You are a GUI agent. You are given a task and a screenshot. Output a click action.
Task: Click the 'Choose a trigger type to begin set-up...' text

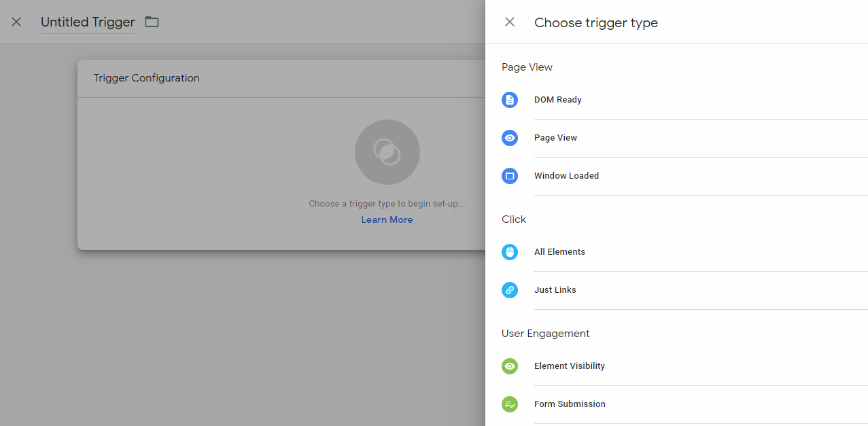click(387, 203)
